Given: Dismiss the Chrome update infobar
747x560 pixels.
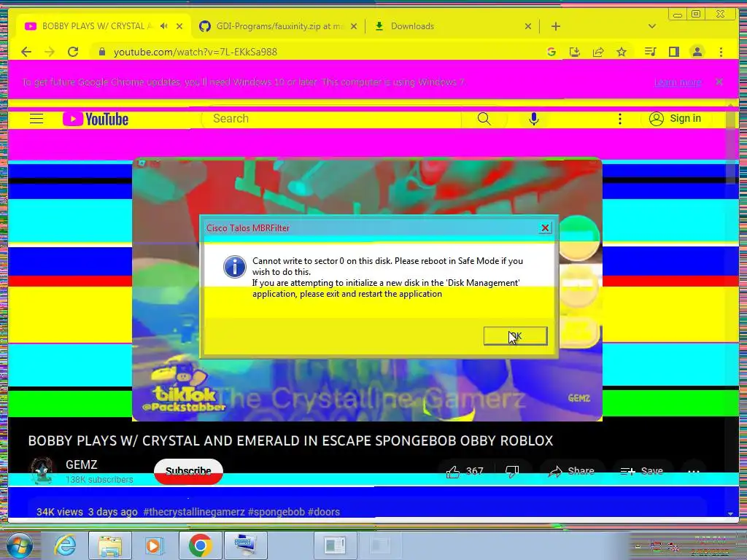Looking at the screenshot, I should click(x=719, y=82).
